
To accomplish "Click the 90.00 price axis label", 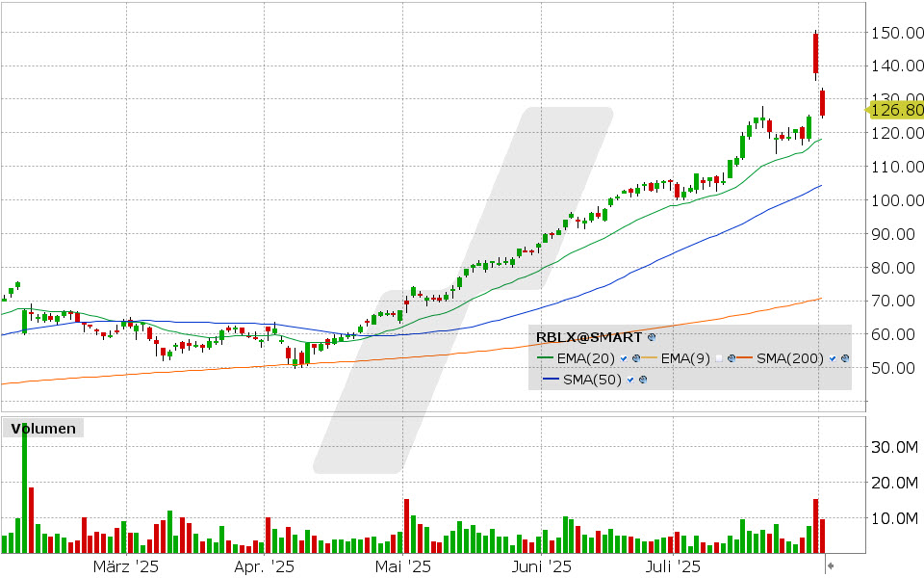I will pyautogui.click(x=893, y=234).
